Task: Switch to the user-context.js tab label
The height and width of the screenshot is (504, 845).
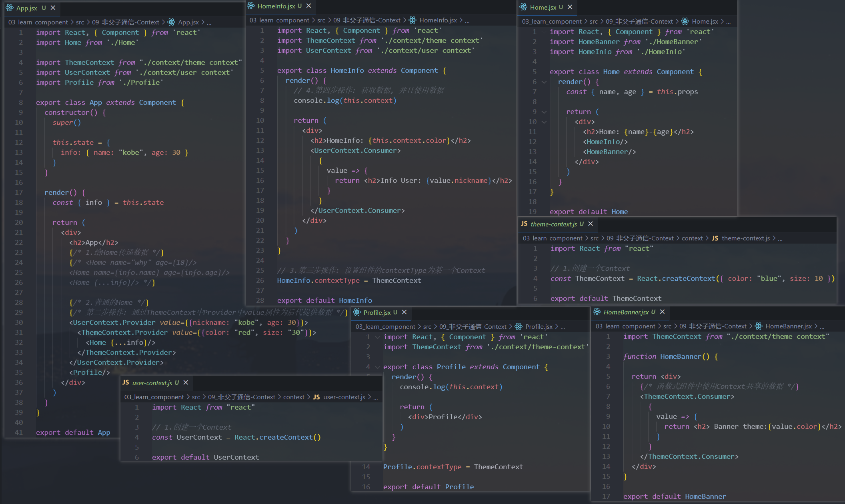Action: click(152, 382)
